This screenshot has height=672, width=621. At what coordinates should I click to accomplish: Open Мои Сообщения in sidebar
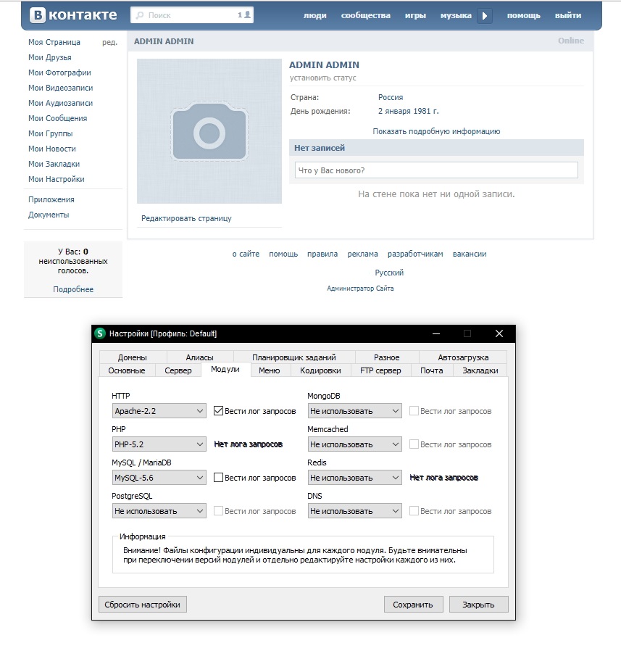click(x=57, y=118)
